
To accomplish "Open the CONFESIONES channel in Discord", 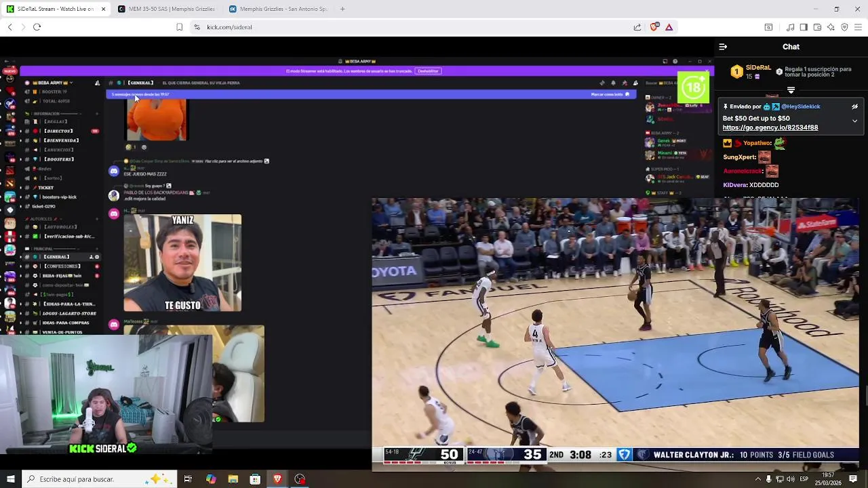I will coord(62,266).
